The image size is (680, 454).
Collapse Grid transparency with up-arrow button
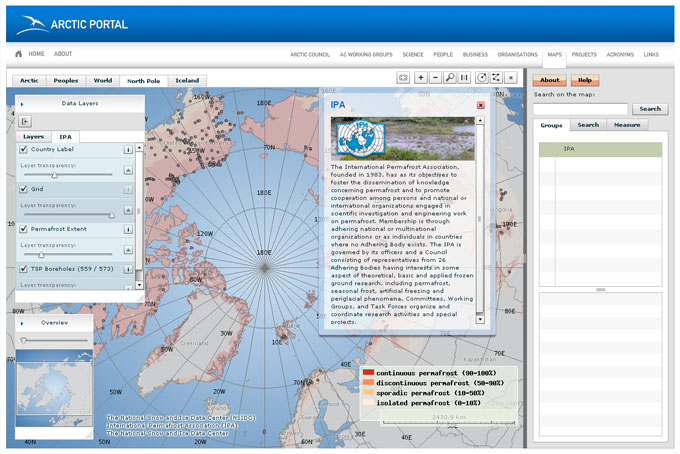coord(128,210)
